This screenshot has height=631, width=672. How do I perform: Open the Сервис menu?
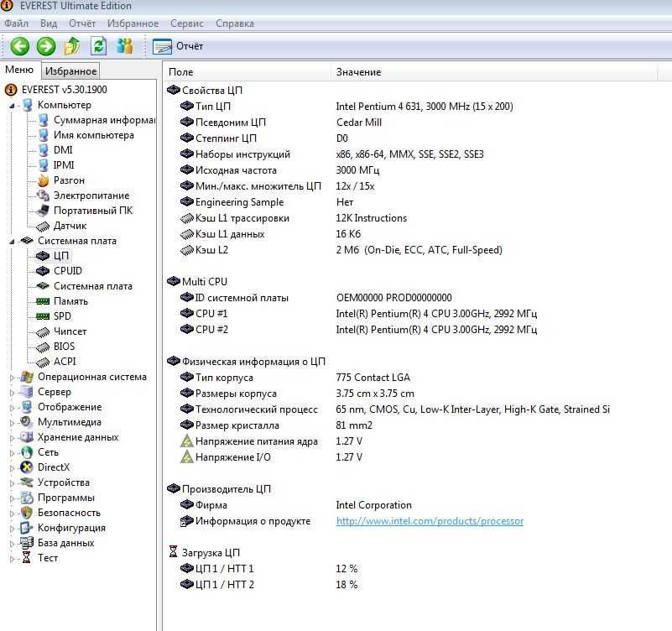pos(187,23)
